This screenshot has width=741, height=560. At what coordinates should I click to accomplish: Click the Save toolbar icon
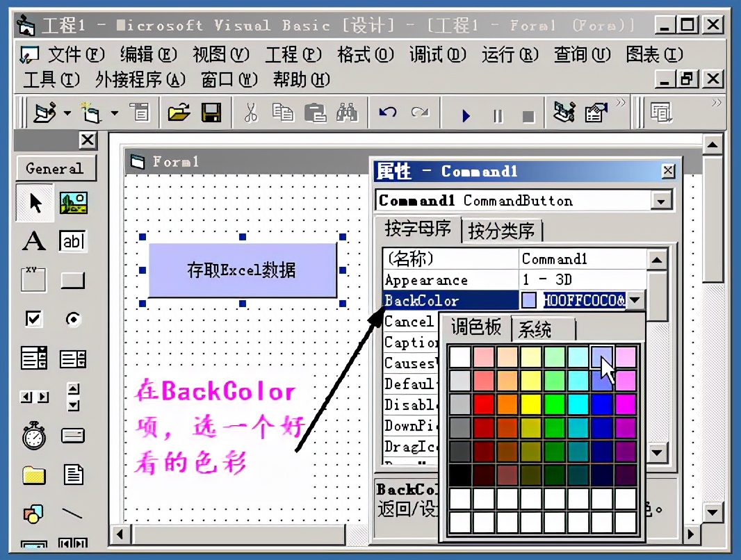tap(213, 112)
